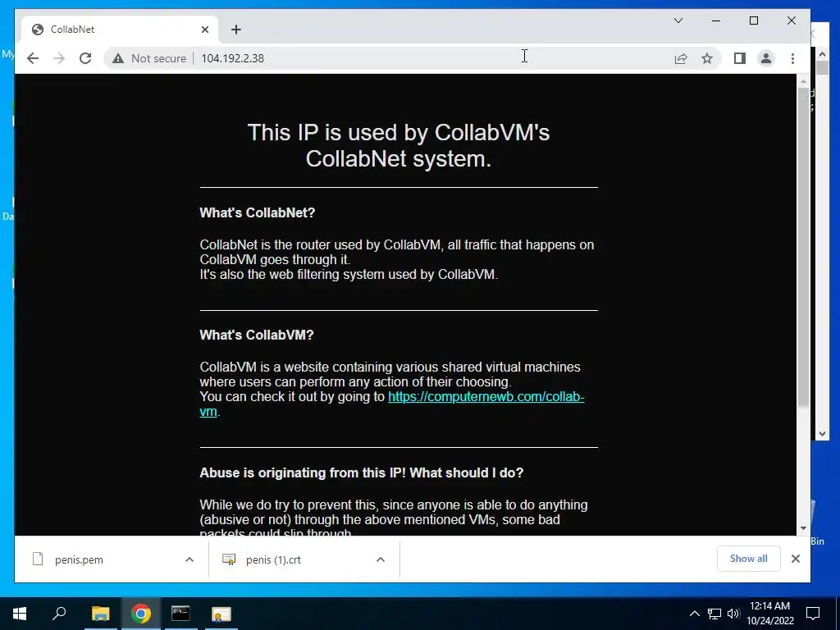The image size is (840, 630).
Task: Go back to the previous page
Action: [33, 58]
